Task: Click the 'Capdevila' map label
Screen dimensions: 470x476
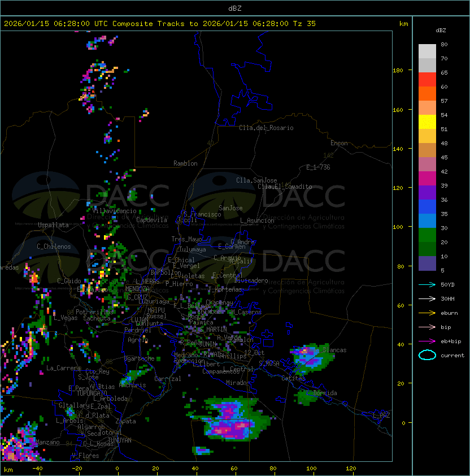Action: pyautogui.click(x=151, y=220)
